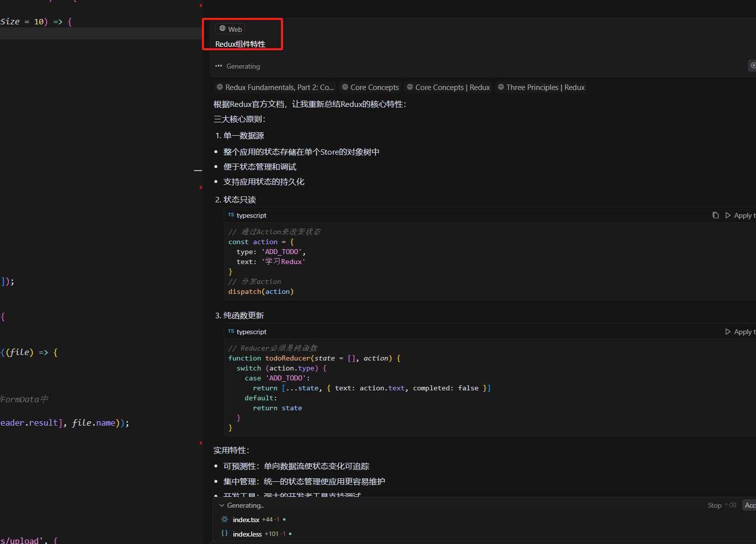The image size is (756, 544).
Task: Click the '三大核心原则:' line
Action: [240, 119]
